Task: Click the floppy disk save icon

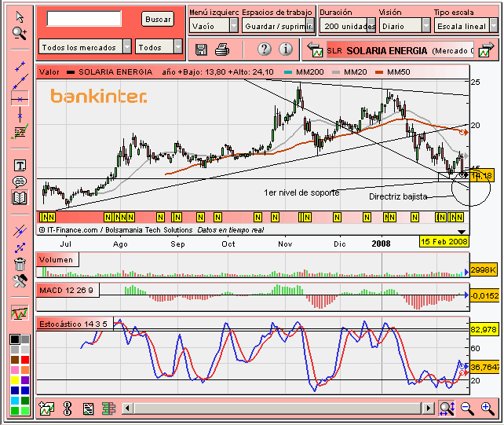Action: pos(201,49)
